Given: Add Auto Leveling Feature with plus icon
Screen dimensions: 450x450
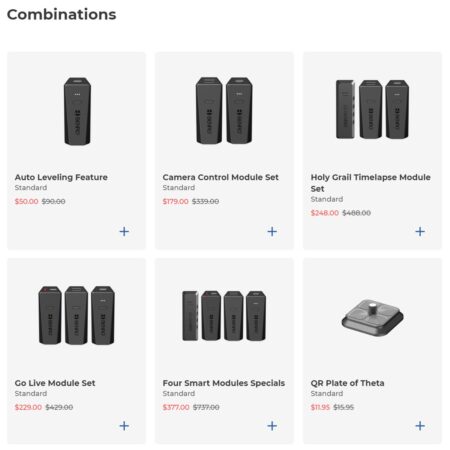Looking at the screenshot, I should pos(124,231).
